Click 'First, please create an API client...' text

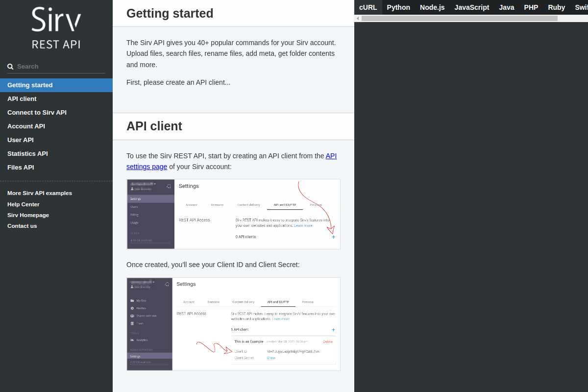178,82
